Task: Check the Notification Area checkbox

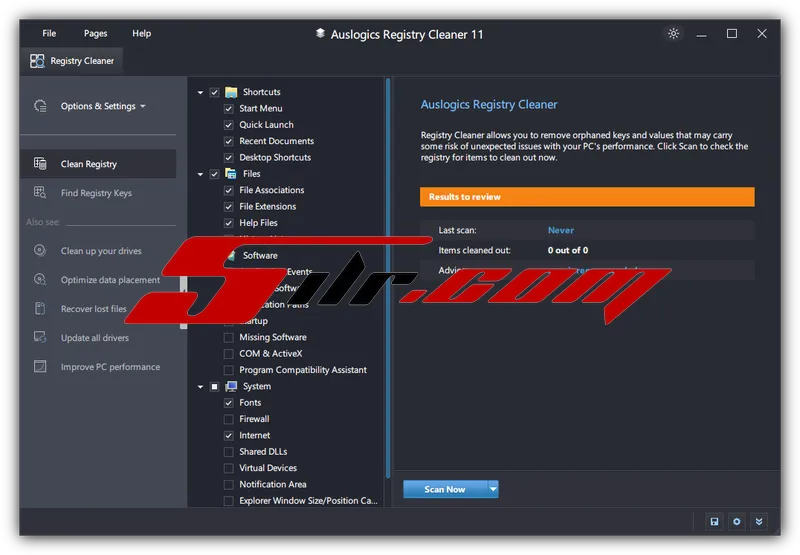Action: 229,485
